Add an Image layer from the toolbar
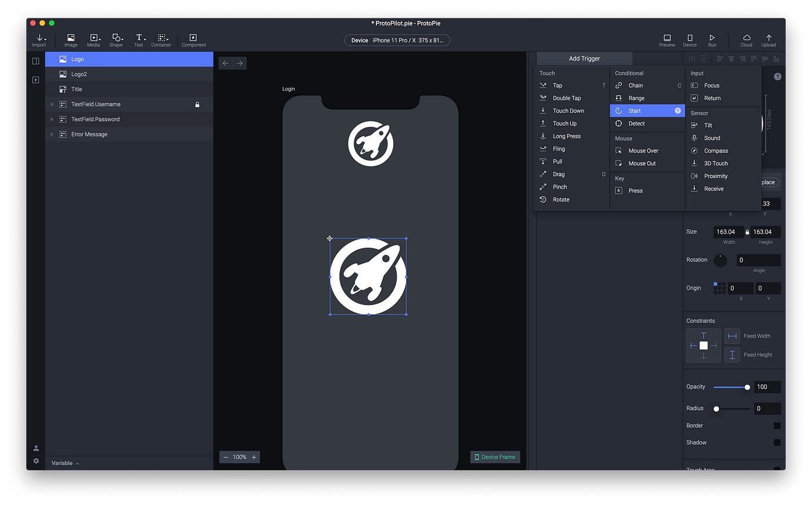The width and height of the screenshot is (812, 505). (71, 40)
